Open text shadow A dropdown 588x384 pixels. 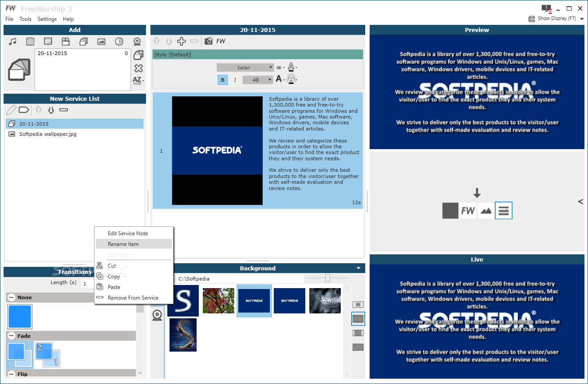pos(292,79)
